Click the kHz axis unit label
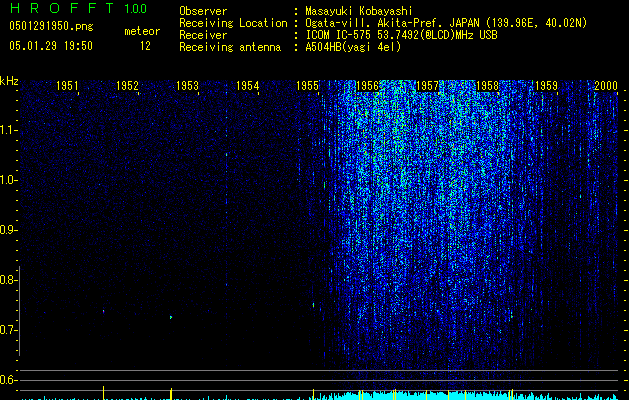 (x=9, y=81)
